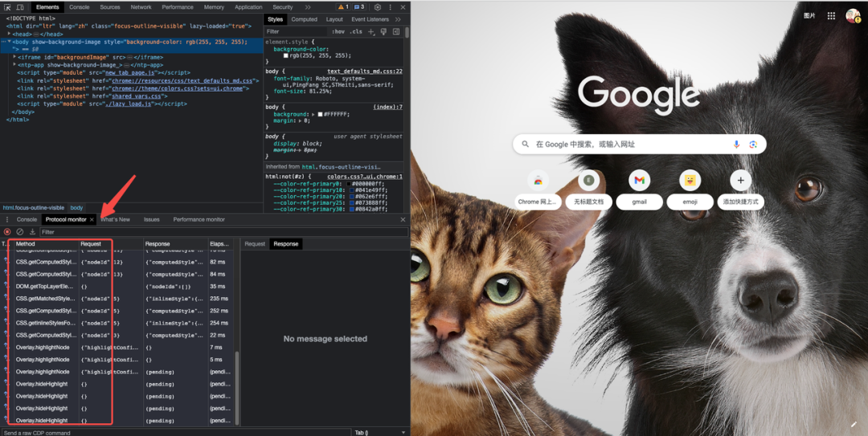This screenshot has width=868, height=436.
Task: Switch to the Network tab
Action: coord(141,7)
